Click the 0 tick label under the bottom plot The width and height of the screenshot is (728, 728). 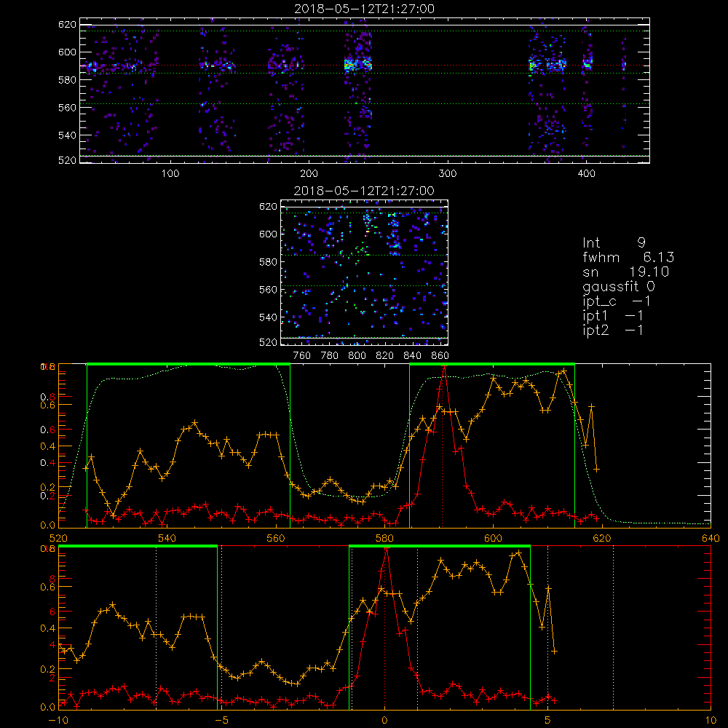point(384,720)
